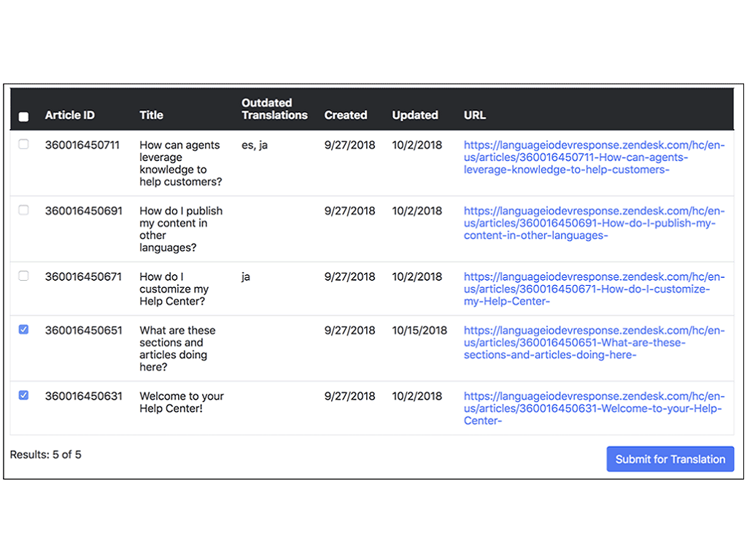
Task: Visit the Welcome-to-your-Help-Center article URL
Action: point(594,408)
